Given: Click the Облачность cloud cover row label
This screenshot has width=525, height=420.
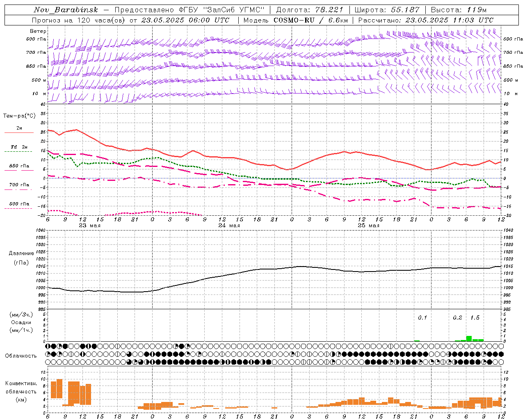Looking at the screenshot, I should tap(21, 356).
